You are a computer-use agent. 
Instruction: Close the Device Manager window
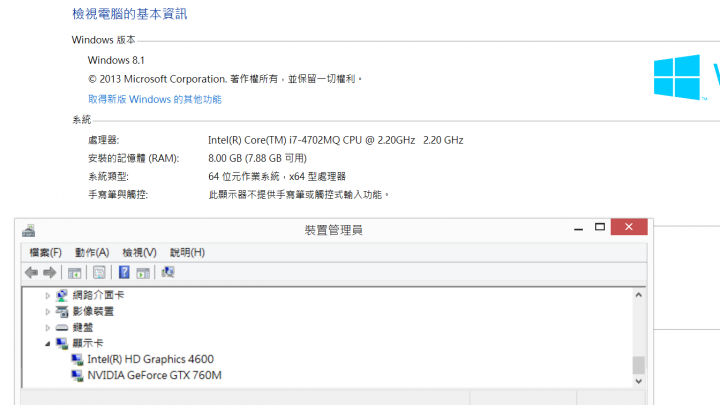tap(629, 227)
